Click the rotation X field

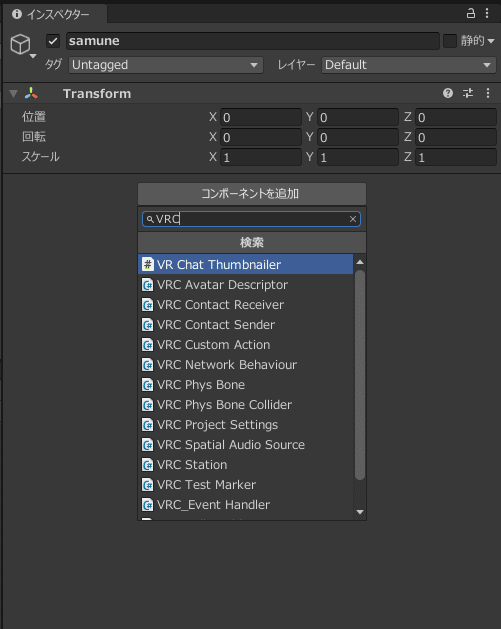click(261, 138)
